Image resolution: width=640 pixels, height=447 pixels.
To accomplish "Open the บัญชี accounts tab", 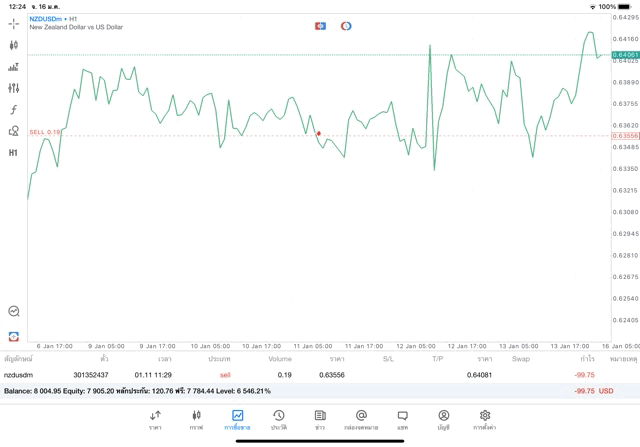I will point(444,420).
